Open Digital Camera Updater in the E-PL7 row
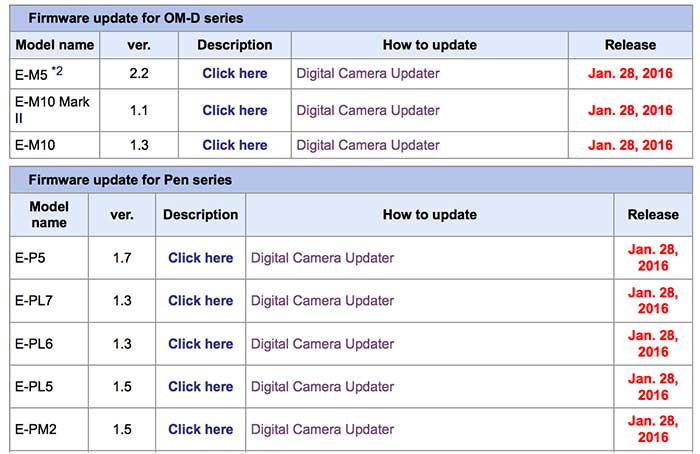 [x=322, y=301]
